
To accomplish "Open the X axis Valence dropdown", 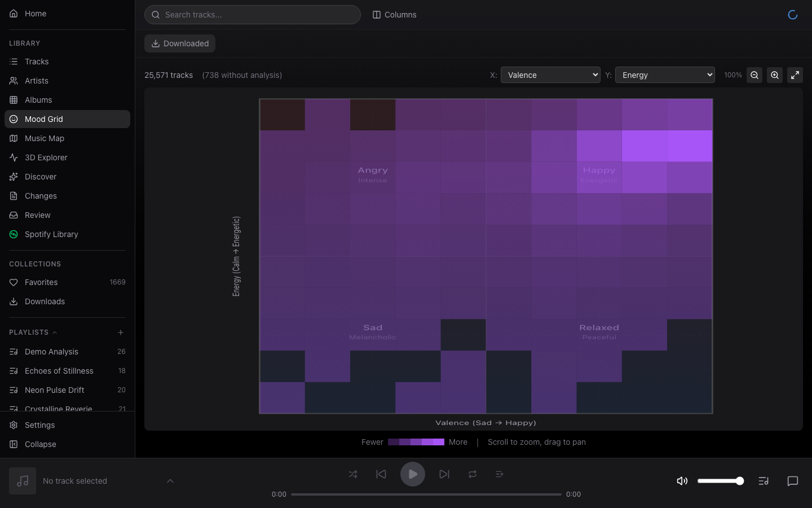I will click(550, 75).
